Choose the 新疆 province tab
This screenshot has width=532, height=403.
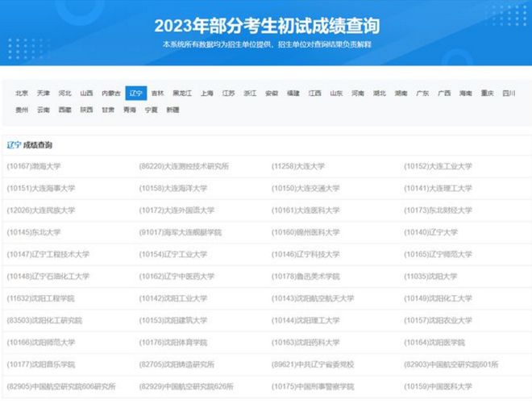click(172, 110)
